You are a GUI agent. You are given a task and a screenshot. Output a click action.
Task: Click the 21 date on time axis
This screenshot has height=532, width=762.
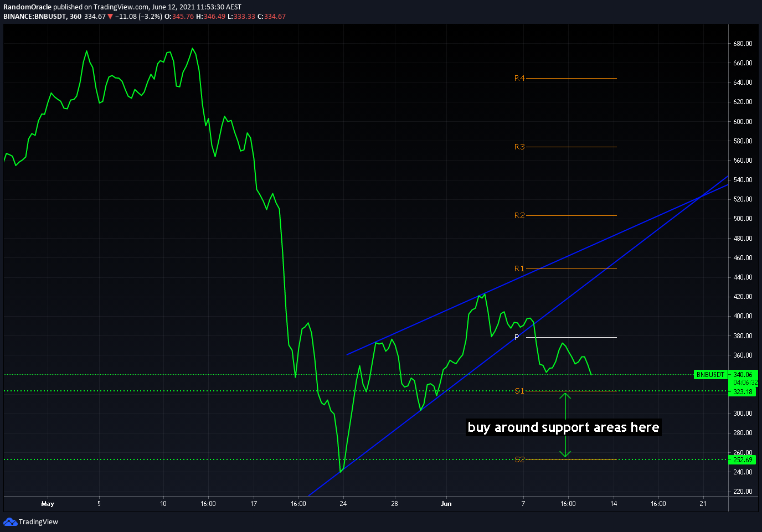click(x=703, y=504)
